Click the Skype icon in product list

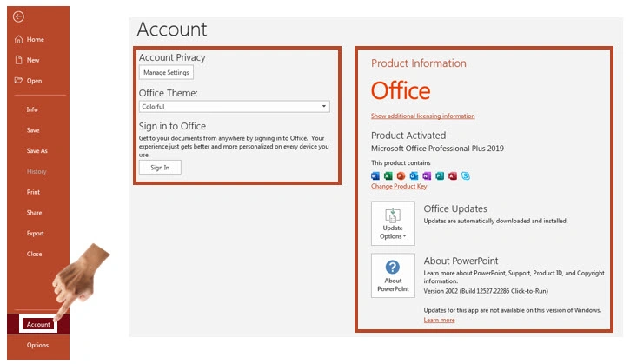(x=466, y=175)
